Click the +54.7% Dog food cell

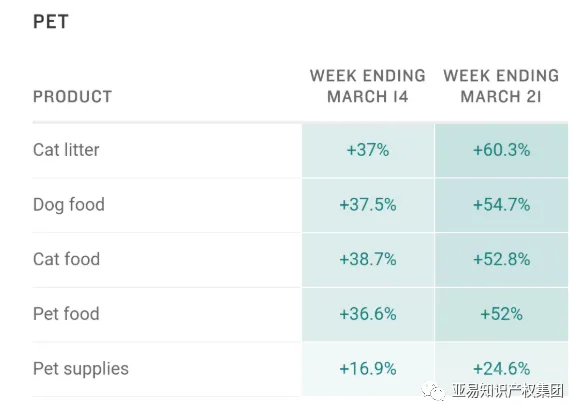[x=501, y=205]
